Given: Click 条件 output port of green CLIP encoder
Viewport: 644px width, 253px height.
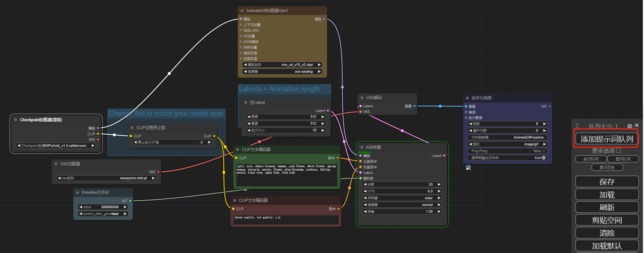Looking at the screenshot, I should tap(337, 158).
